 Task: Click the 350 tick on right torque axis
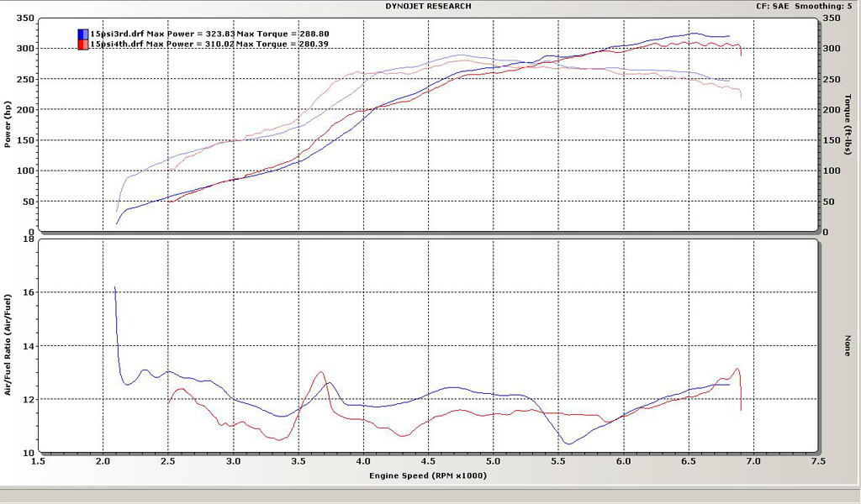(832, 18)
